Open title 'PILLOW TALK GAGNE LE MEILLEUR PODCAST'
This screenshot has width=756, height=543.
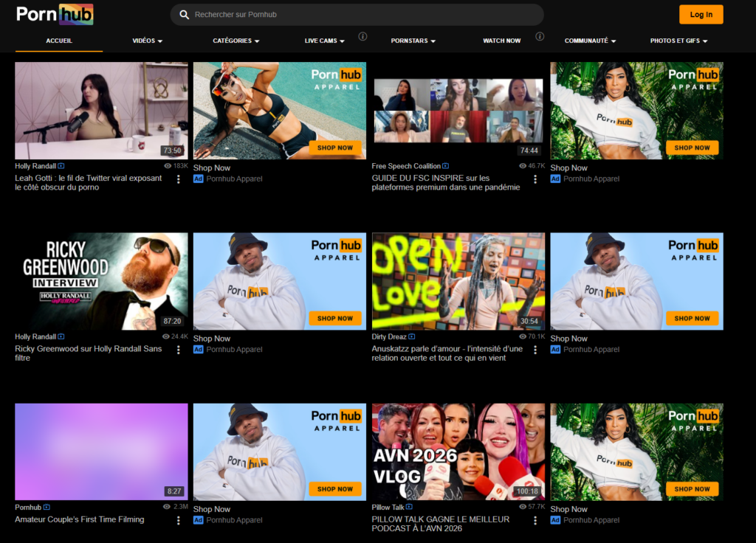pos(441,524)
